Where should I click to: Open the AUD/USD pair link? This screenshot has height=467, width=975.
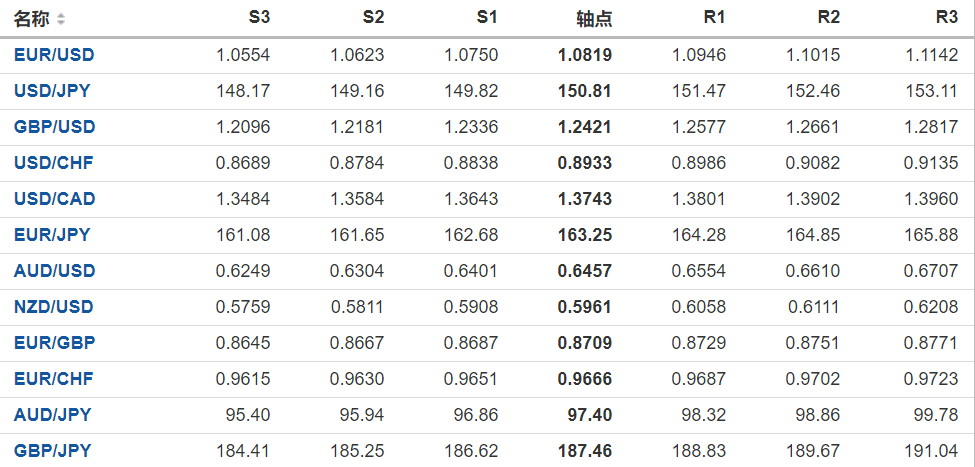point(54,271)
